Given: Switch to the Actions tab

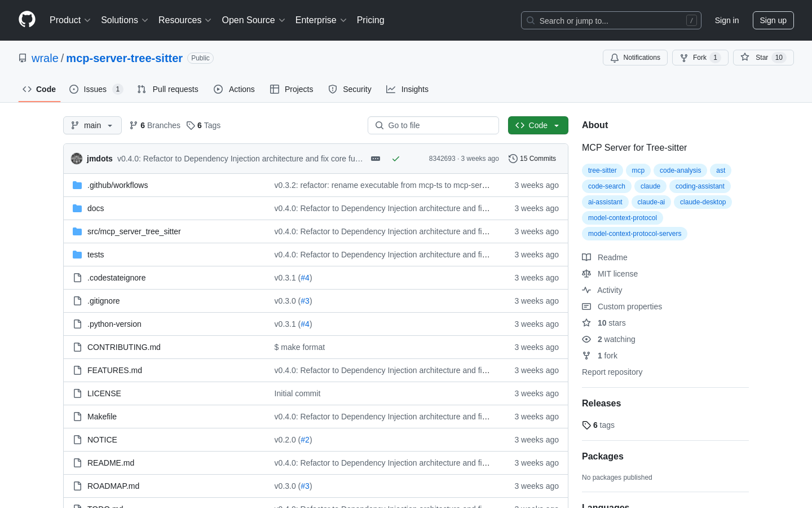Looking at the screenshot, I should point(235,89).
